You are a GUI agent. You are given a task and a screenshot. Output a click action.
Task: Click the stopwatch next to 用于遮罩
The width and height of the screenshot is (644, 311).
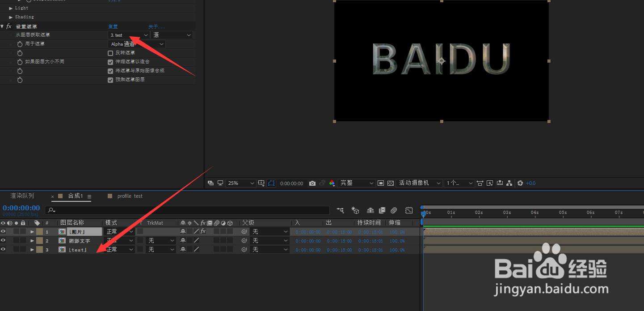[20, 44]
